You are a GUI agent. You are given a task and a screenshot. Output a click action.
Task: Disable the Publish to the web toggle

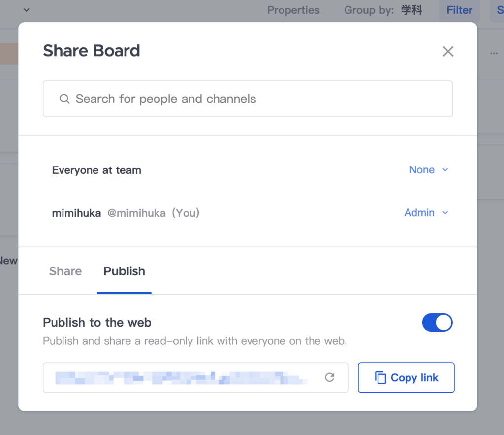[x=437, y=323]
